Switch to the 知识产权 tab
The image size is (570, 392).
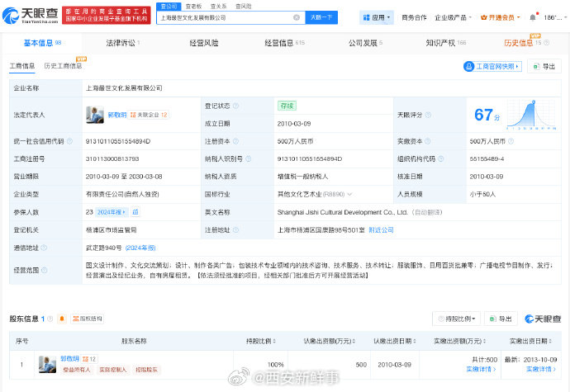446,43
